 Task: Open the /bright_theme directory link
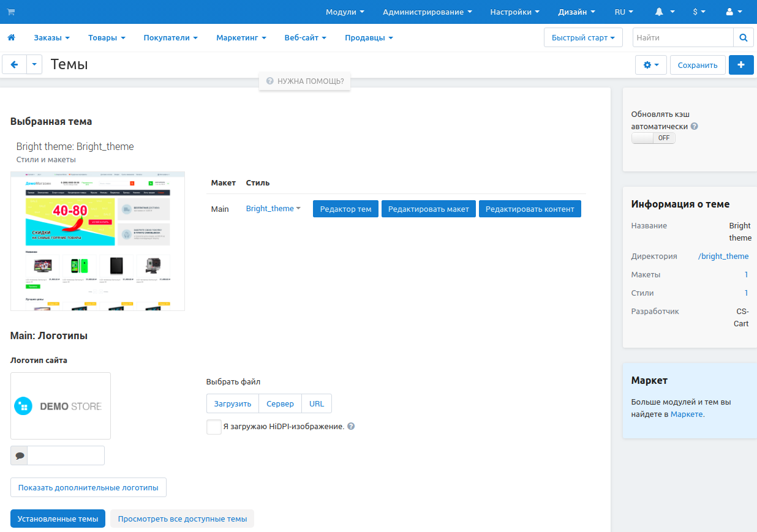(723, 257)
